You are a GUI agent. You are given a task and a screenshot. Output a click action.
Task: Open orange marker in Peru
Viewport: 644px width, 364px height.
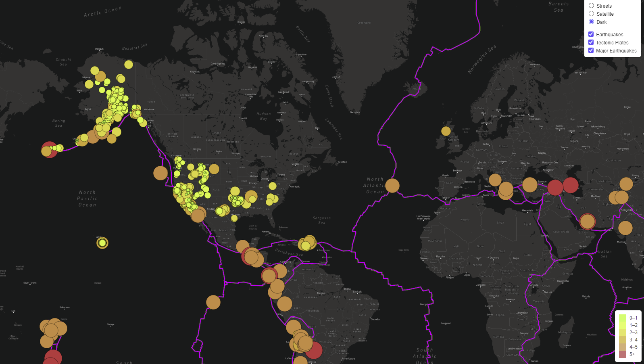pos(284,304)
